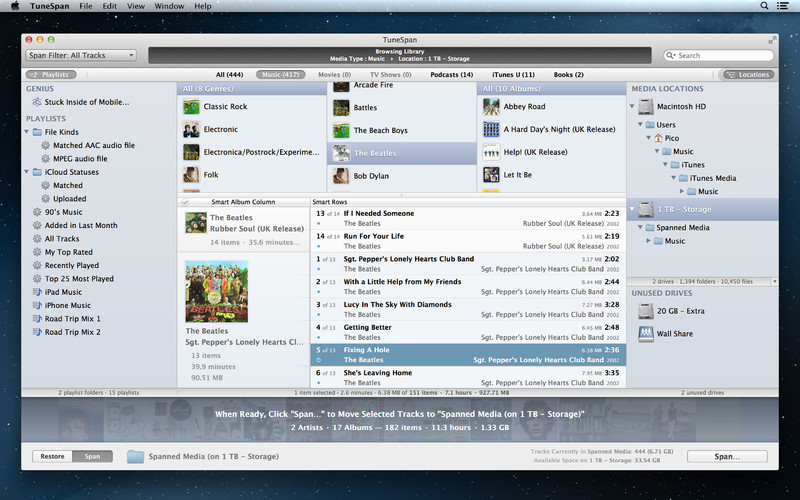Select track Lucy In The Sky With Diamonds
Screen dimensions: 800x500
click(468, 310)
